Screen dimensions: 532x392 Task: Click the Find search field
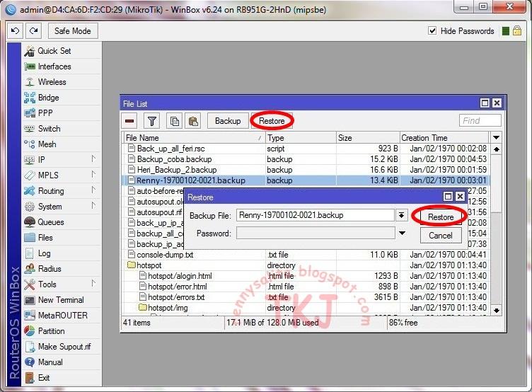[480, 121]
